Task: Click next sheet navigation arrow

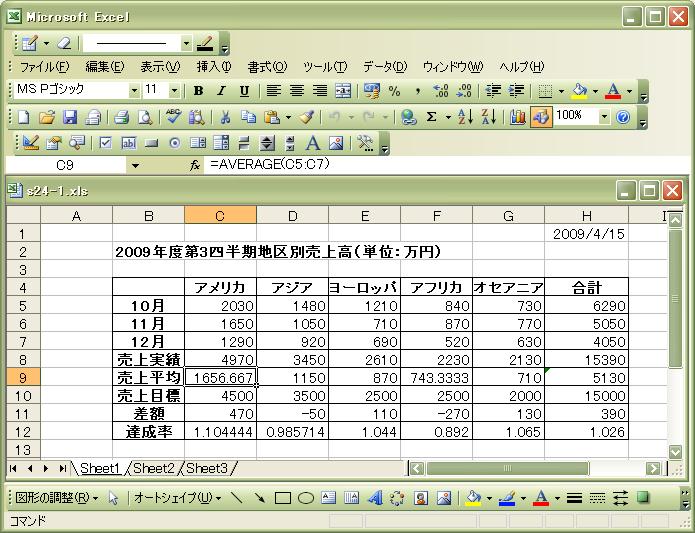Action: [46, 468]
